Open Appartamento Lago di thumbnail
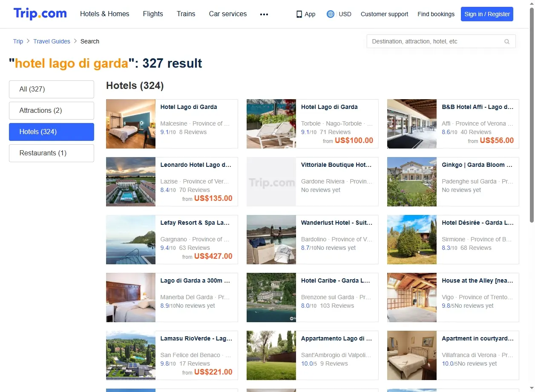The width and height of the screenshot is (535, 392). pos(271,355)
